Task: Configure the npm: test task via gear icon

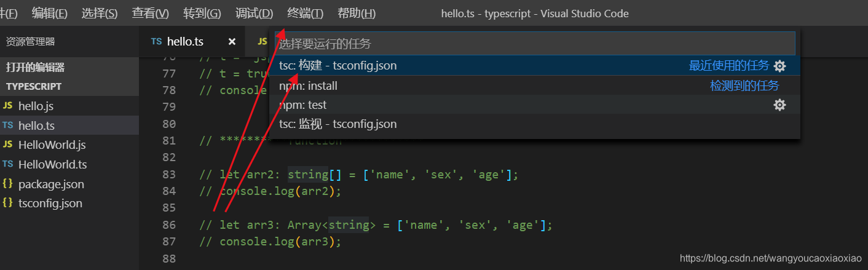Action: tap(779, 105)
